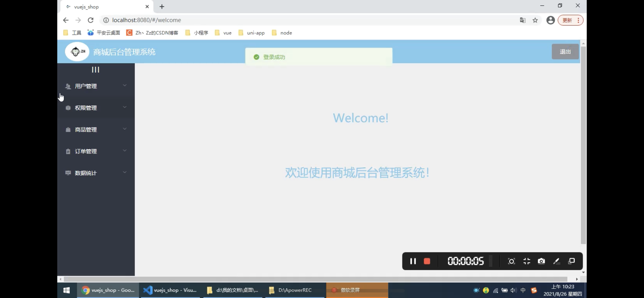644x298 pixels.
Task: Open the recorder annotation pen tool
Action: 557,261
